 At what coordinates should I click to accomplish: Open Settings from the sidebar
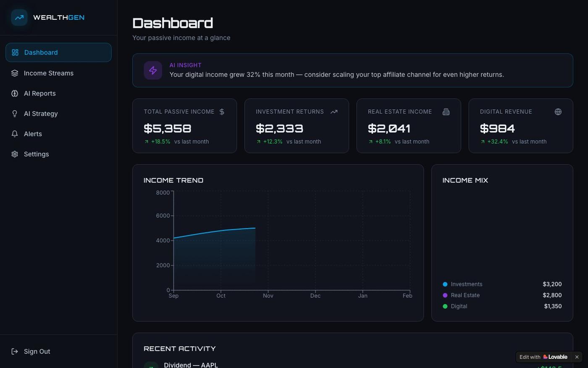[x=58, y=154]
